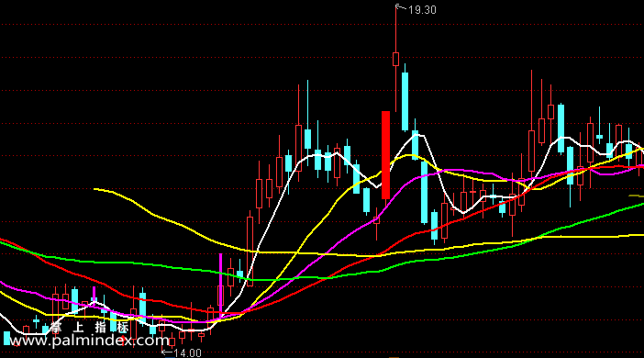Select the long cyan candle below red line
Image resolution: width=644 pixels, height=358 pixels.
click(x=424, y=192)
